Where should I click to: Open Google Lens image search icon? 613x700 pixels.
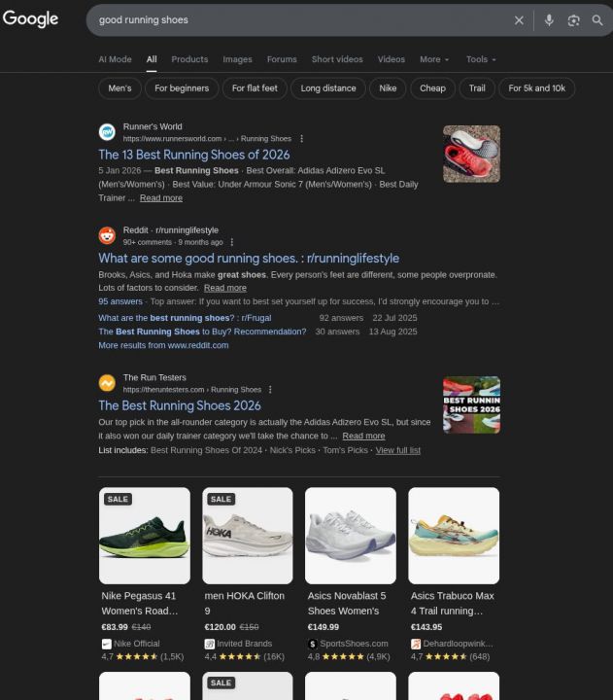tap(573, 20)
